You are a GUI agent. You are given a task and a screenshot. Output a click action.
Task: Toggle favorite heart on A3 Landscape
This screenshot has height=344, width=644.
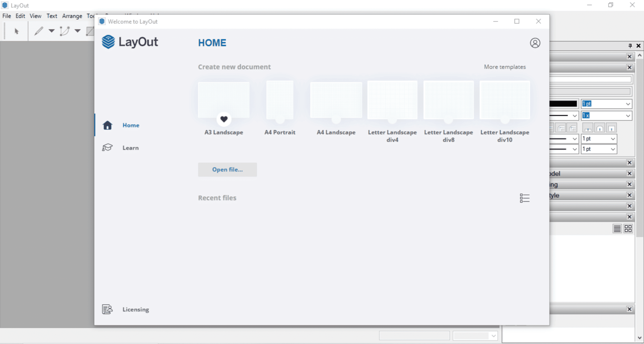coord(224,119)
